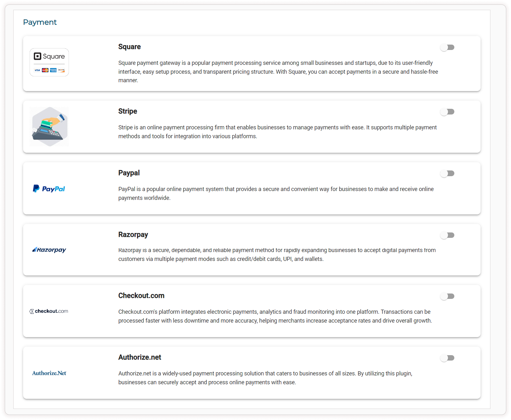Screen dimensions: 511x420
Task: Click the Paypal title text
Action: [129, 173]
